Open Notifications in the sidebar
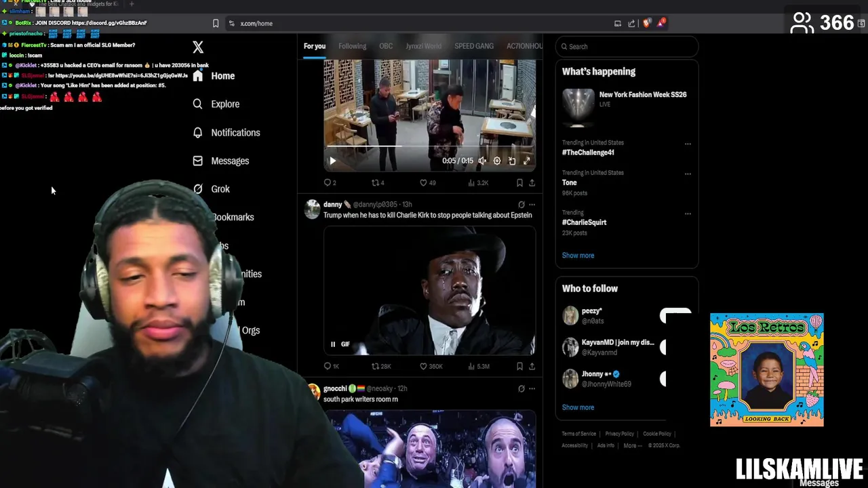 [226, 133]
